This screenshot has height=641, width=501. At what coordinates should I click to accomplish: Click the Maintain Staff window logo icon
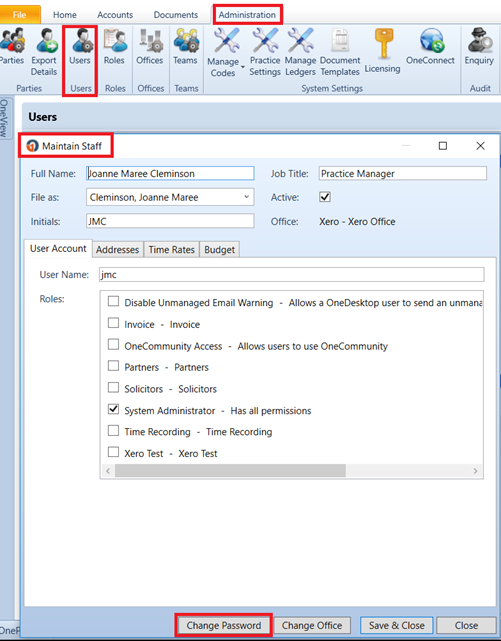tap(32, 146)
